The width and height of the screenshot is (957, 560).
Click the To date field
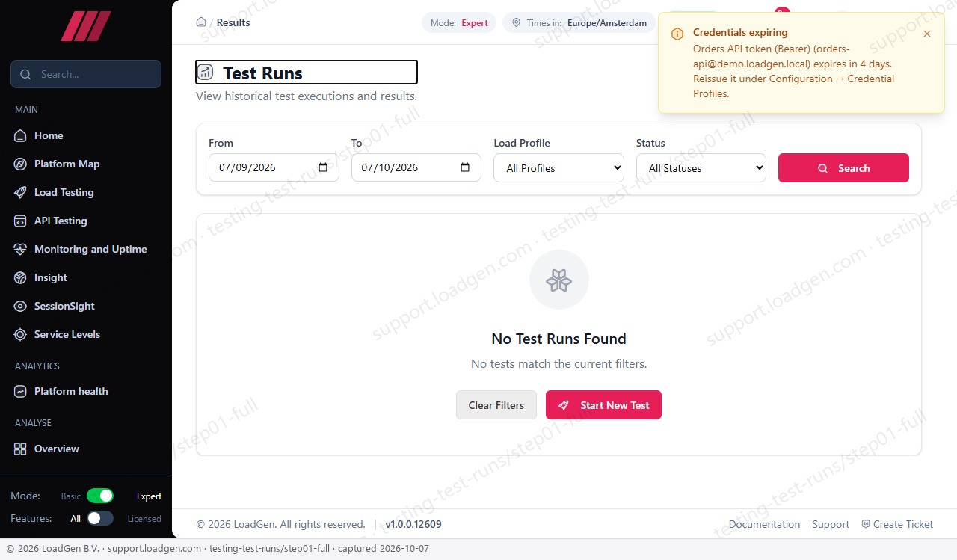pyautogui.click(x=416, y=167)
